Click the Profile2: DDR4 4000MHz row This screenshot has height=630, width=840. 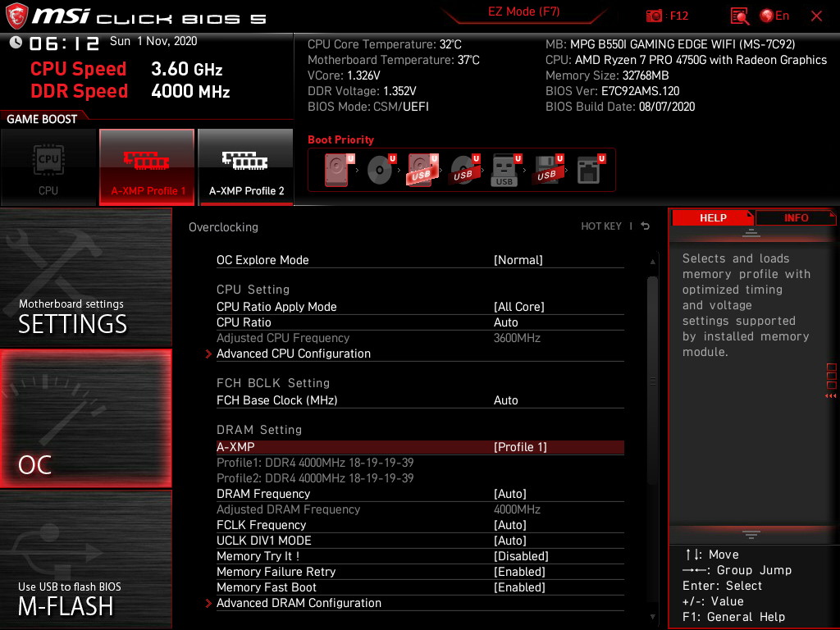coord(315,478)
